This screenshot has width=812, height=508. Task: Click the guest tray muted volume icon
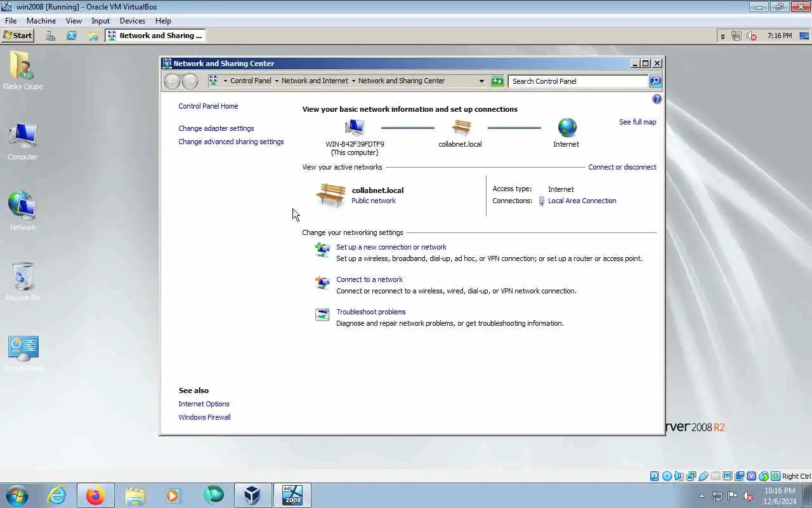tap(752, 36)
